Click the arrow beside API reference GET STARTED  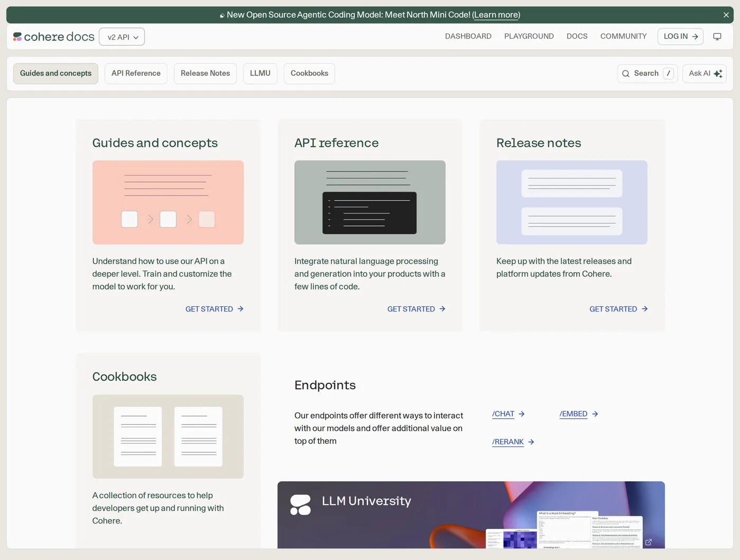pos(442,309)
